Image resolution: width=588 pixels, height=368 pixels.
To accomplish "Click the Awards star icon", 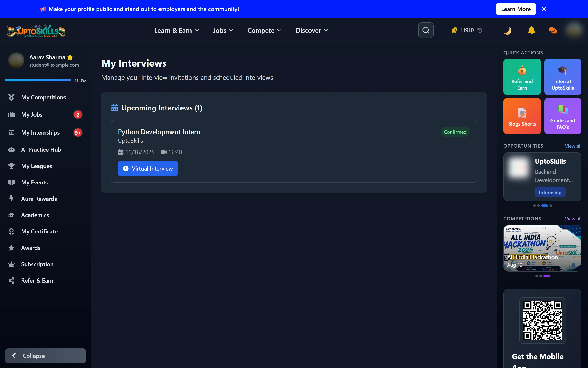I will [x=11, y=248].
